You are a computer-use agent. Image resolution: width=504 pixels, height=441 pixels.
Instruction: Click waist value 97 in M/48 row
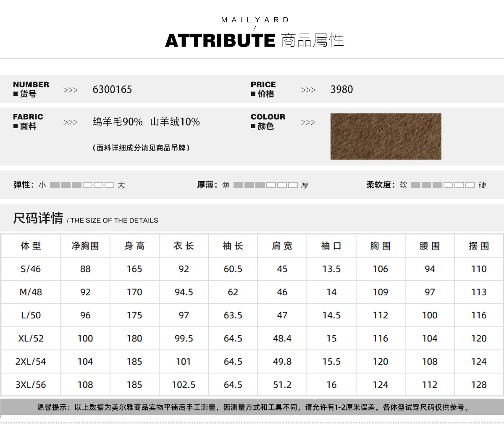coord(430,292)
